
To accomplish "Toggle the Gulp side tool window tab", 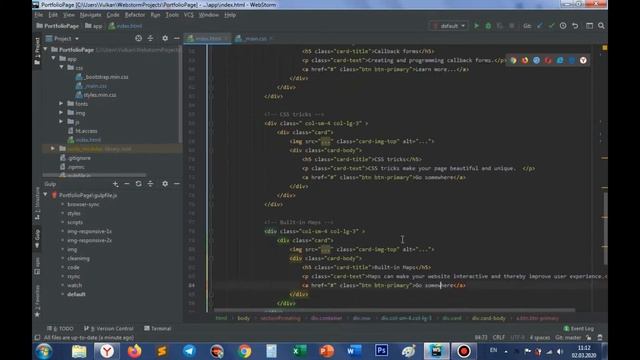I will 37,238.
